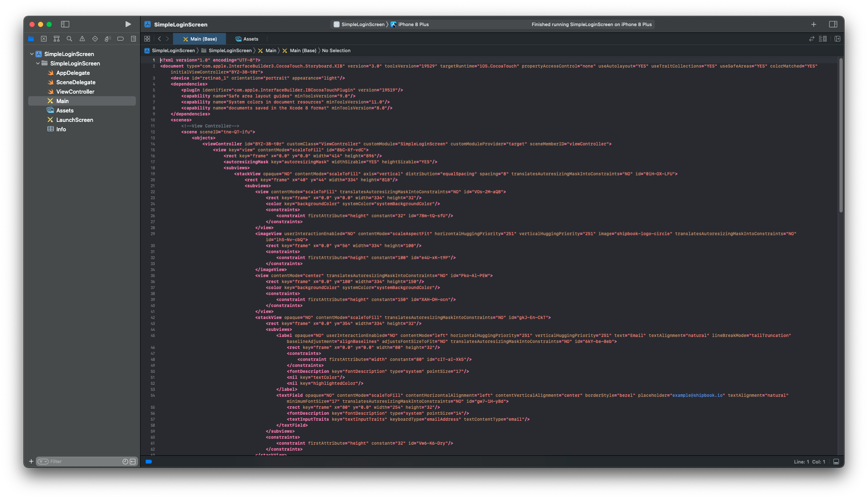Toggle the minimap icon in the bottom-right corner

click(835, 462)
